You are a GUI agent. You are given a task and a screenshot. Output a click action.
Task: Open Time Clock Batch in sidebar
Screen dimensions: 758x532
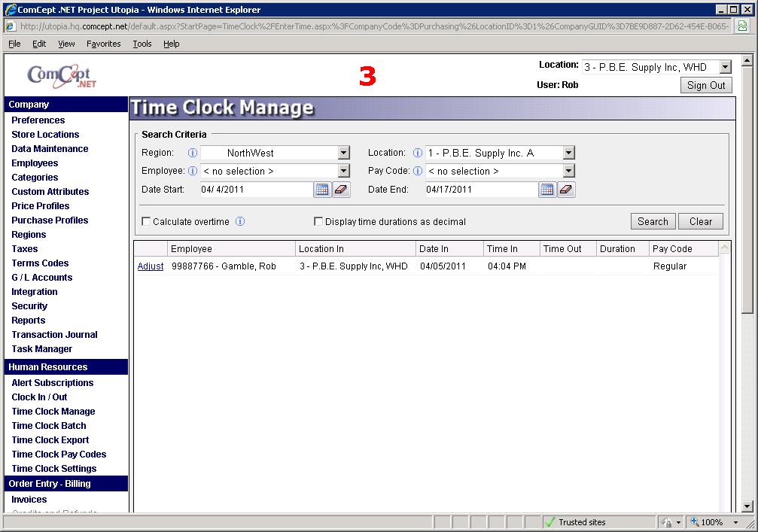tap(49, 426)
